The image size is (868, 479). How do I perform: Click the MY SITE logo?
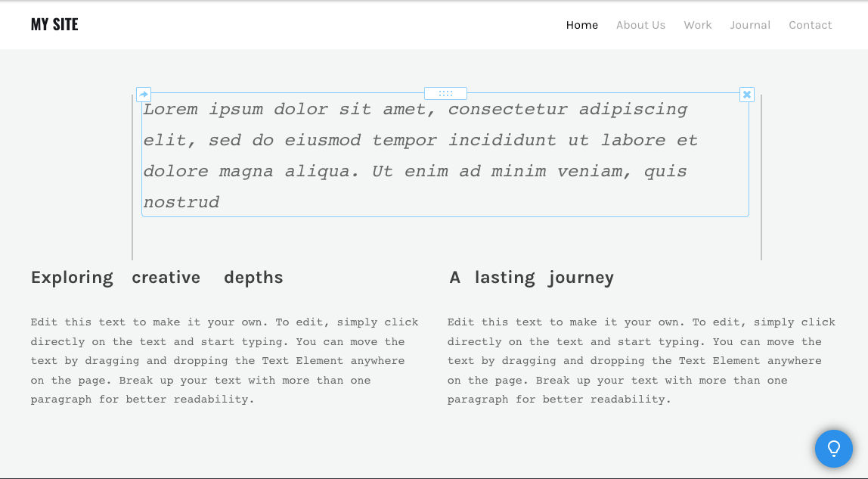pos(54,24)
